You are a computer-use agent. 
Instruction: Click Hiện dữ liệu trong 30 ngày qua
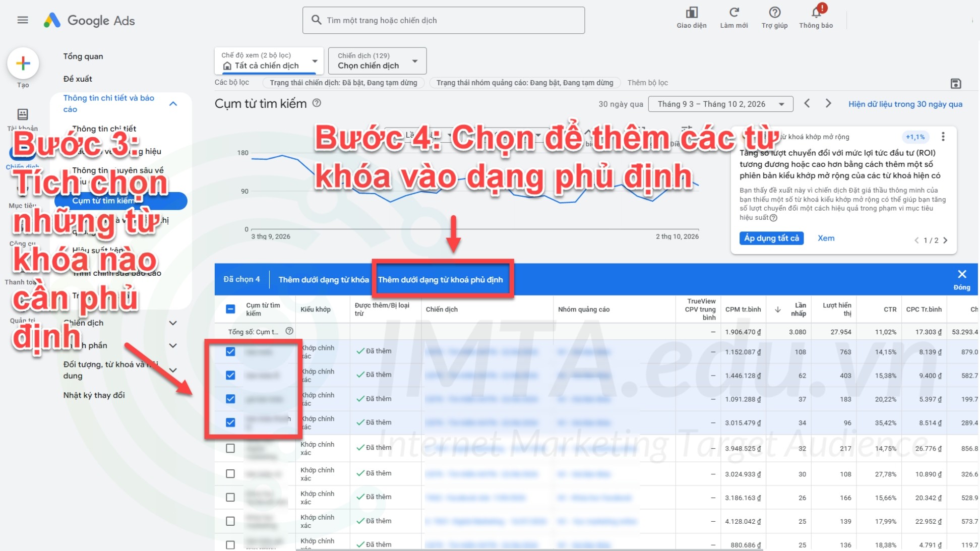905,104
